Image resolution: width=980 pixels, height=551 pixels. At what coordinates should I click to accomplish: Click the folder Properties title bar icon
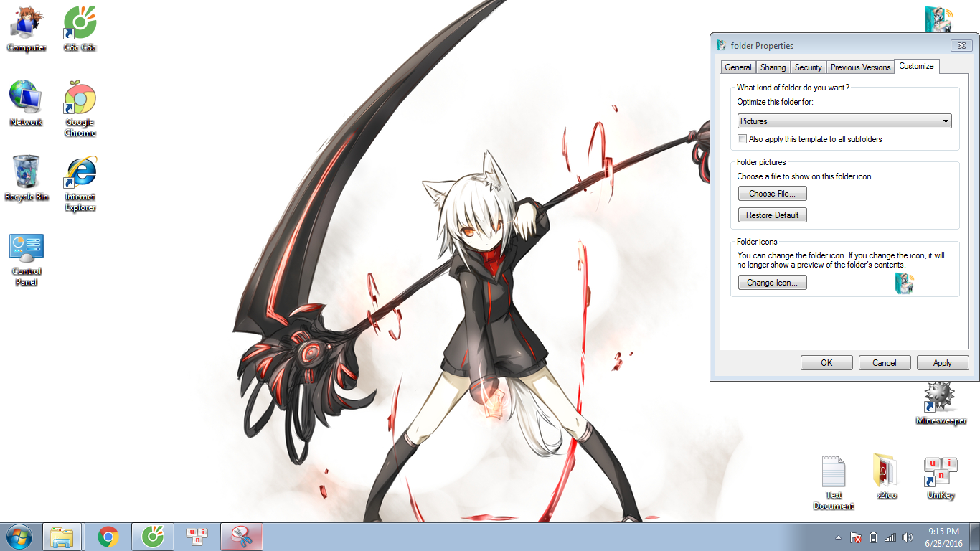[722, 46]
